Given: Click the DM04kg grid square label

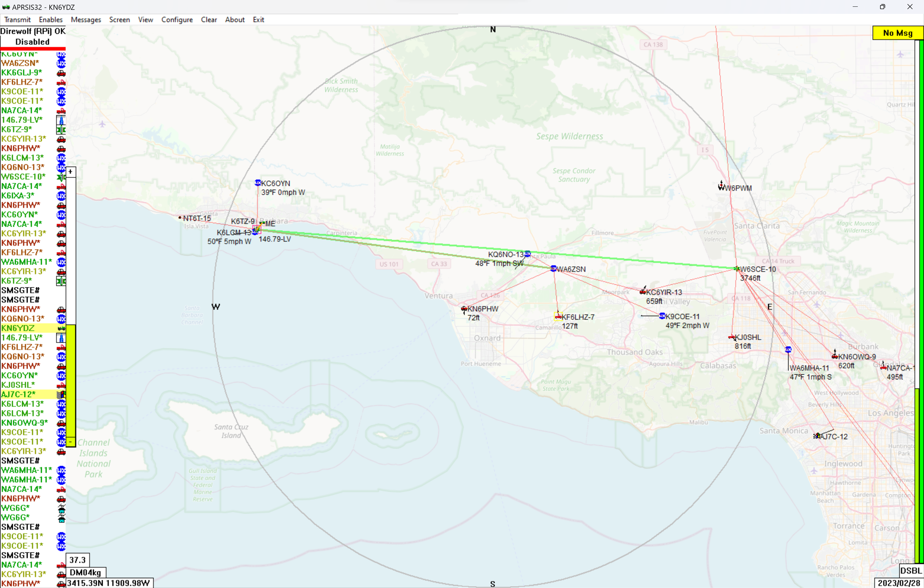Looking at the screenshot, I should tap(85, 573).
